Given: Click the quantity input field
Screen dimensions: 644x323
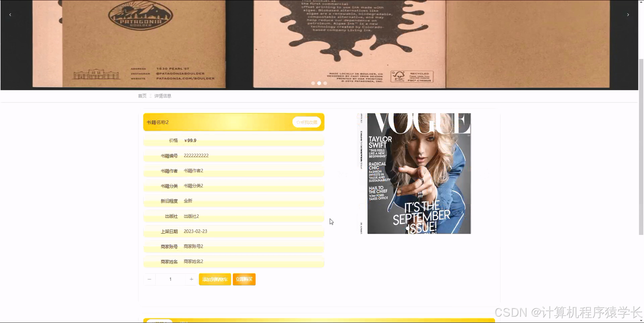Looking at the screenshot, I should tap(170, 279).
